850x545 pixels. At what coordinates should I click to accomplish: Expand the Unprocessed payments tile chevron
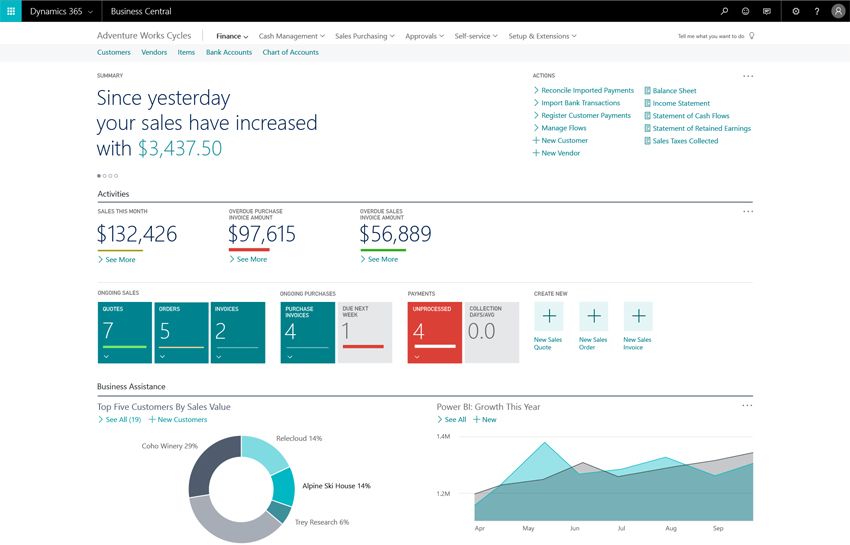point(417,356)
